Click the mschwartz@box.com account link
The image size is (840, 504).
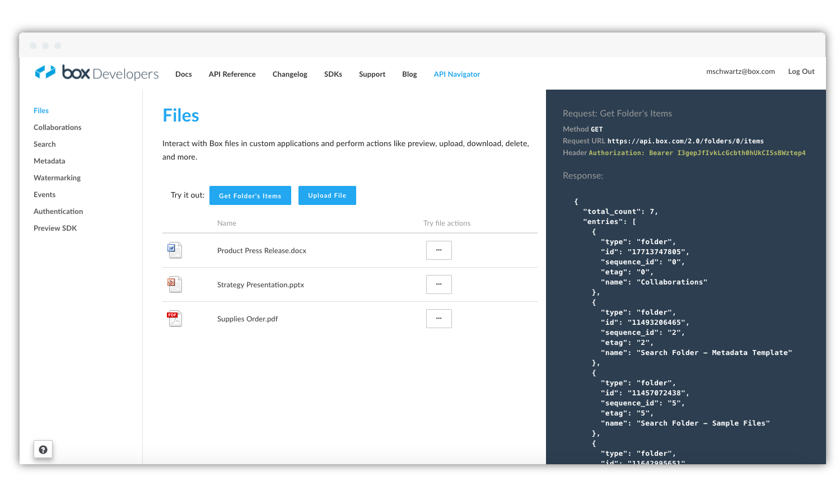pos(740,71)
